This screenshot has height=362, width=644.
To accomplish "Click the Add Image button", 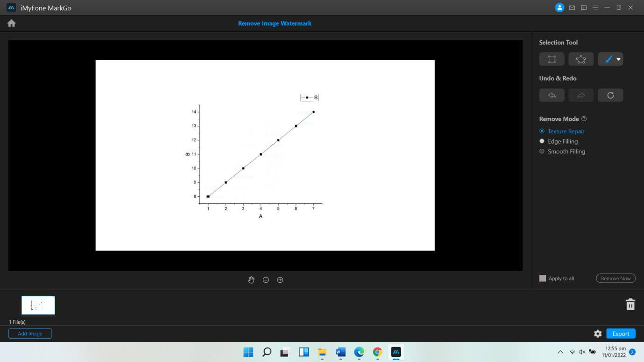I will pos(30,334).
